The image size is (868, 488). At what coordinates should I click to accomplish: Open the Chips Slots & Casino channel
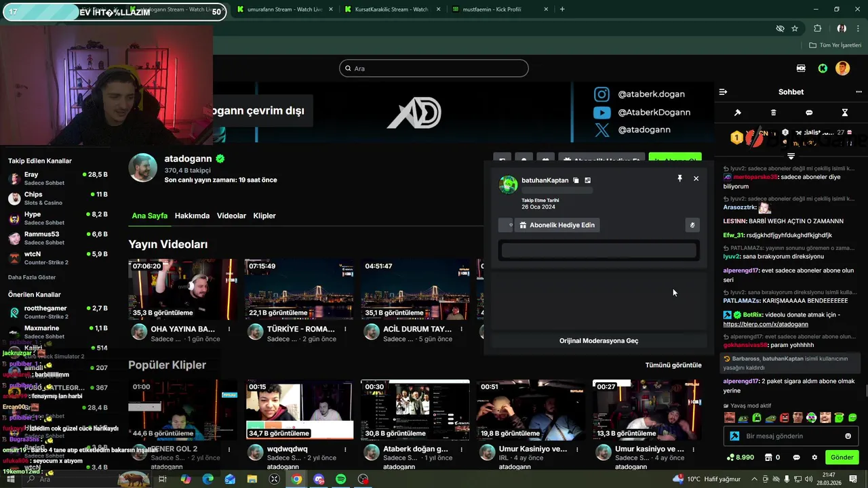click(58, 198)
